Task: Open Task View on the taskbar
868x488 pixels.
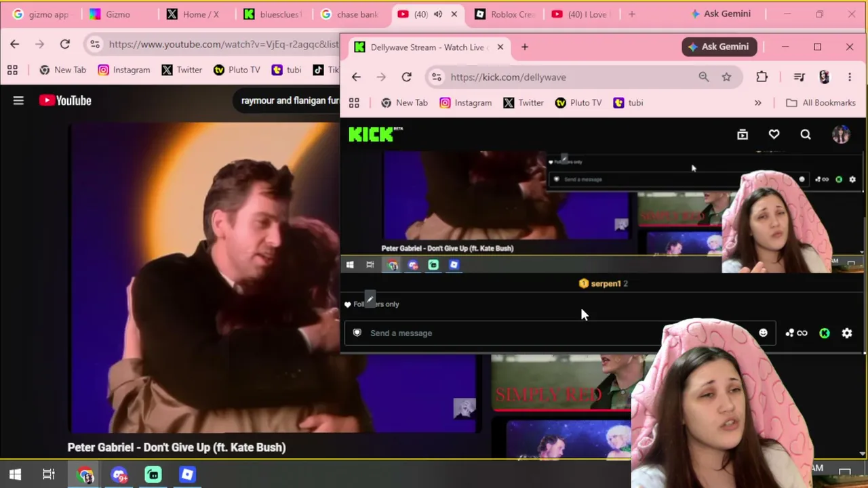Action: coord(49,474)
